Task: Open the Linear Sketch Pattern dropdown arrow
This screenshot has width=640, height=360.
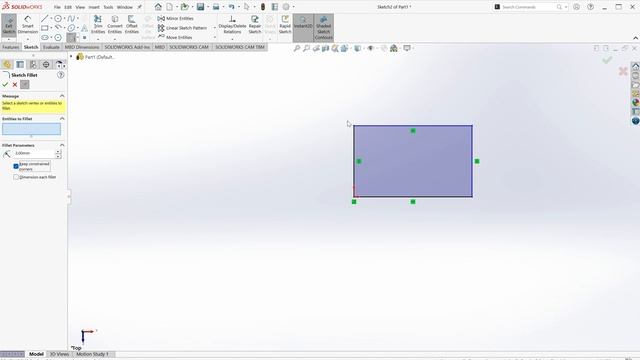Action: [215, 28]
